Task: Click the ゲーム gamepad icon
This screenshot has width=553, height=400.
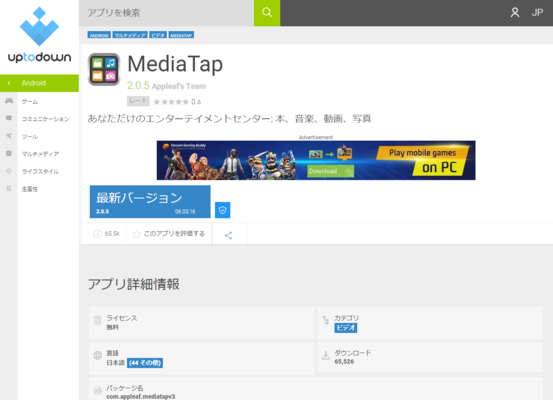Action: point(9,101)
